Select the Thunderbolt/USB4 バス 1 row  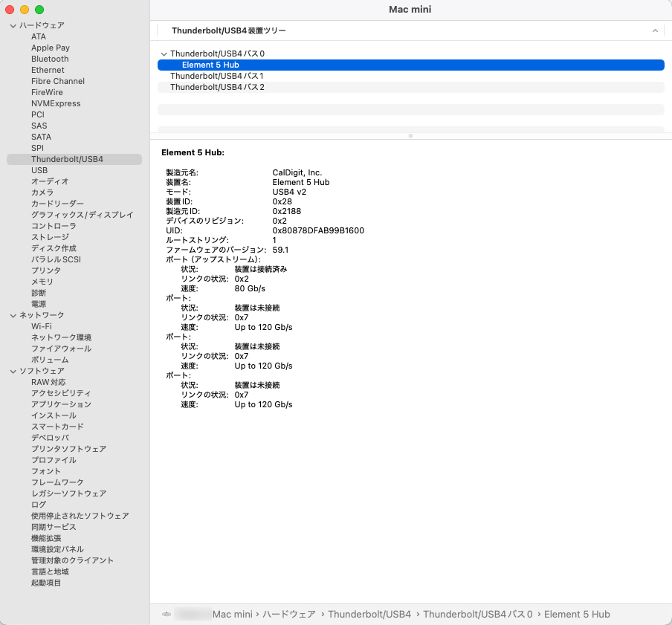point(410,77)
